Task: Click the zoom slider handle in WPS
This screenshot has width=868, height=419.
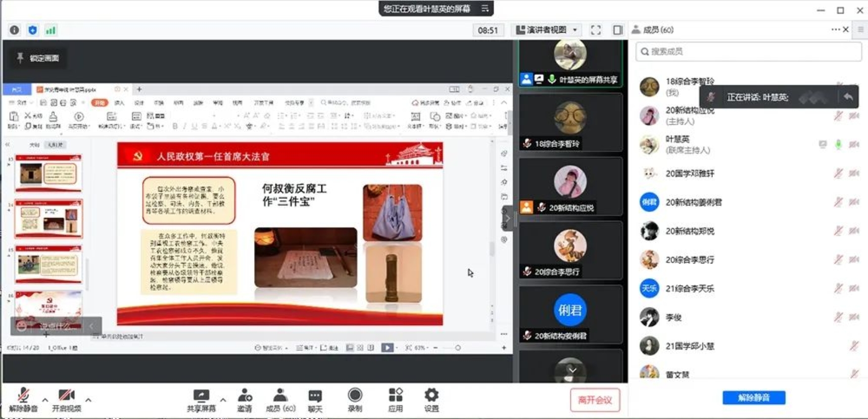Action: point(458,348)
